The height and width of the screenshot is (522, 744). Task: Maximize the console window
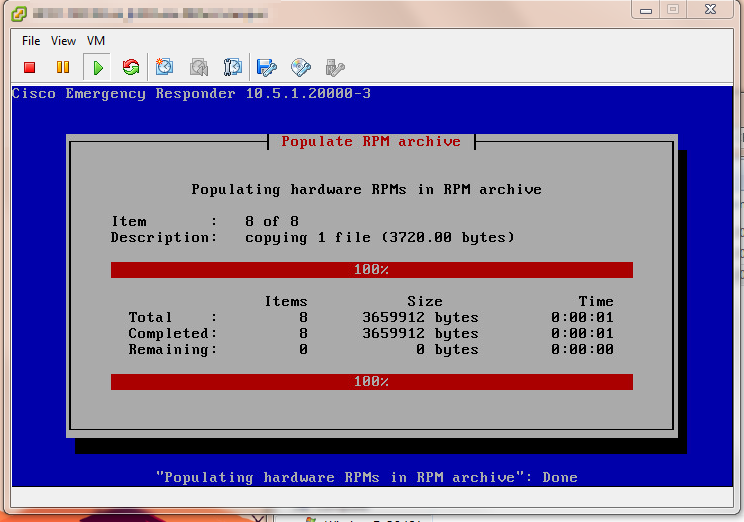pos(673,9)
